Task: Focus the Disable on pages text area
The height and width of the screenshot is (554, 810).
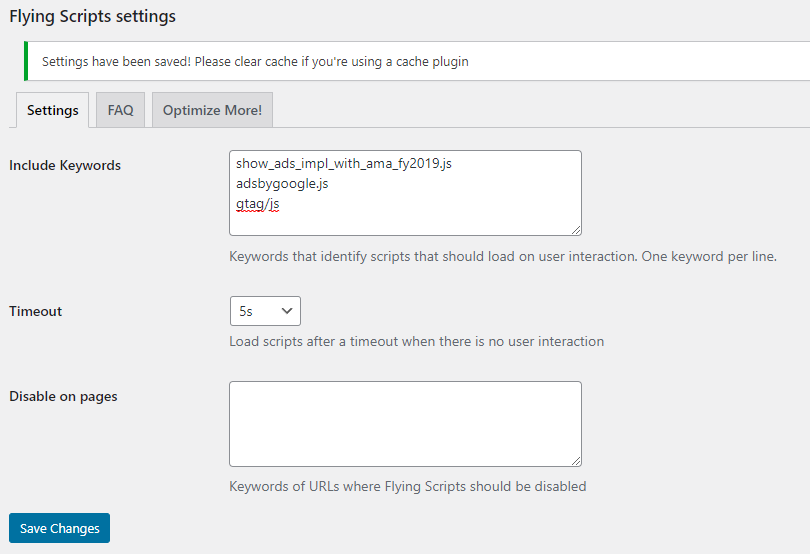Action: pos(406,424)
